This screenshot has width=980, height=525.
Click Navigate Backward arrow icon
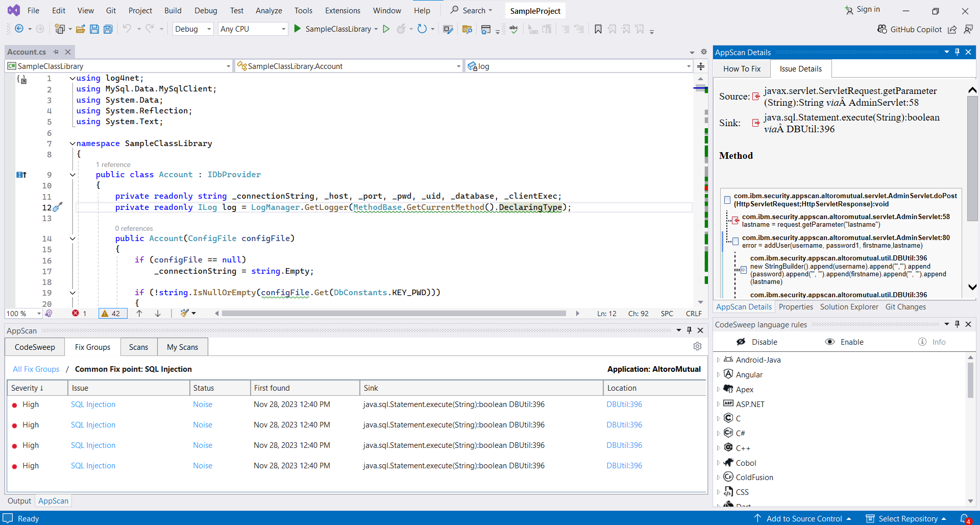tap(19, 29)
